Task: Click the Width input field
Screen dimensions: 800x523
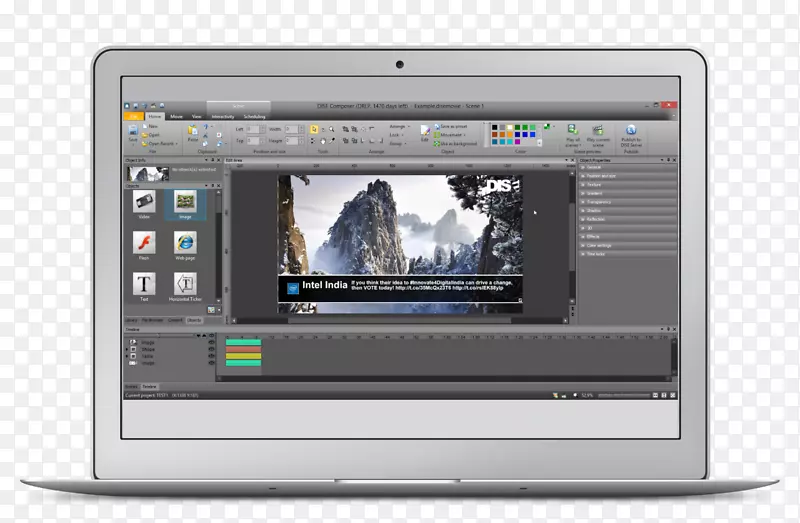Action: point(292,130)
